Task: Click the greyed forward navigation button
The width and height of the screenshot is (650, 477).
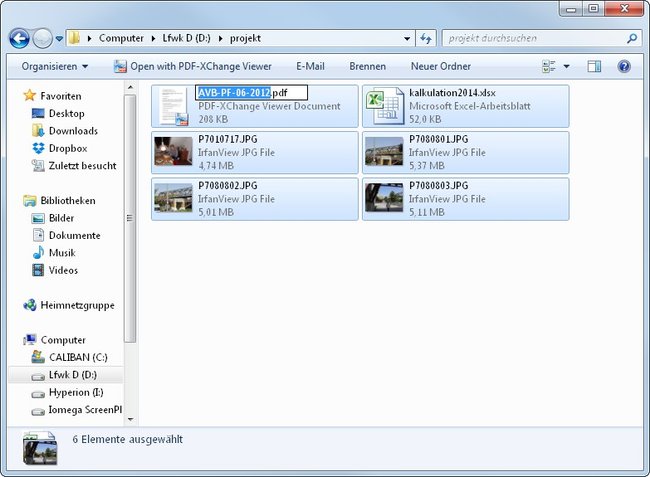Action: pyautogui.click(x=42, y=39)
